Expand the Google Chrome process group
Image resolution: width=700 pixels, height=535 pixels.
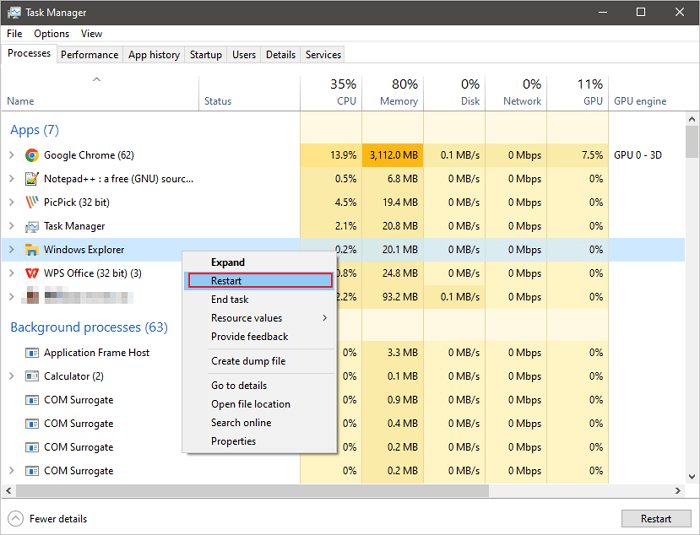(12, 155)
